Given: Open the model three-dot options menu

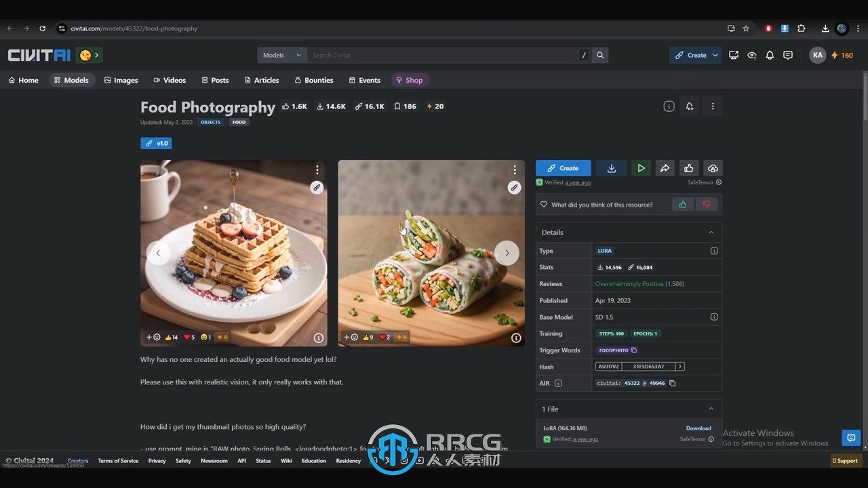Looking at the screenshot, I should coord(712,106).
